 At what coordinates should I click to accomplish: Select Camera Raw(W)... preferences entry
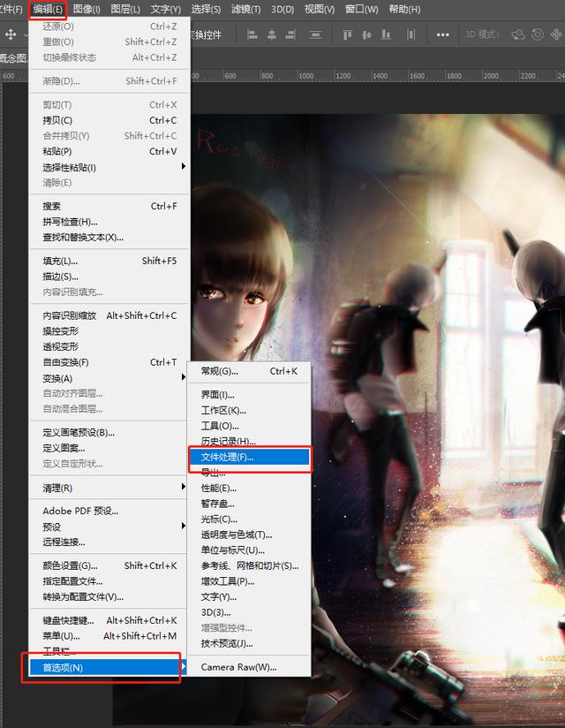click(249, 667)
